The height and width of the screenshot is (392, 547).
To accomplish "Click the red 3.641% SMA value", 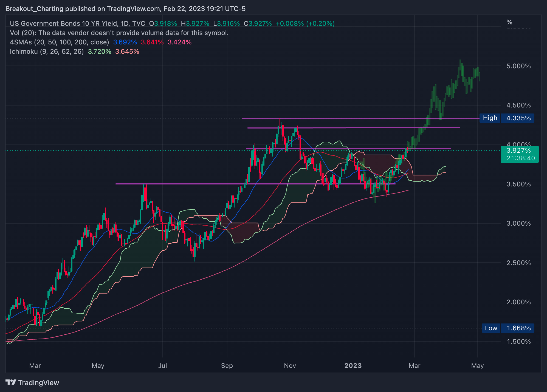I will (x=152, y=42).
